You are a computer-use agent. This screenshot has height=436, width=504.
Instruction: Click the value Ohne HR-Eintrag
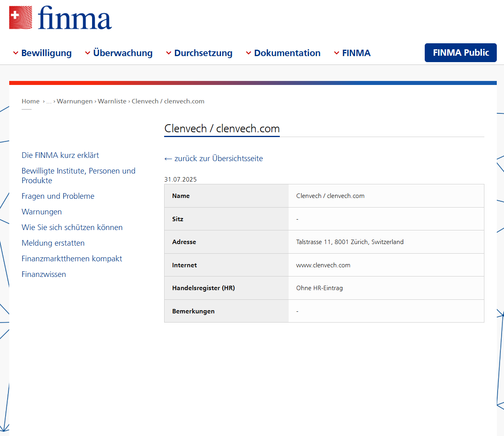coord(319,288)
